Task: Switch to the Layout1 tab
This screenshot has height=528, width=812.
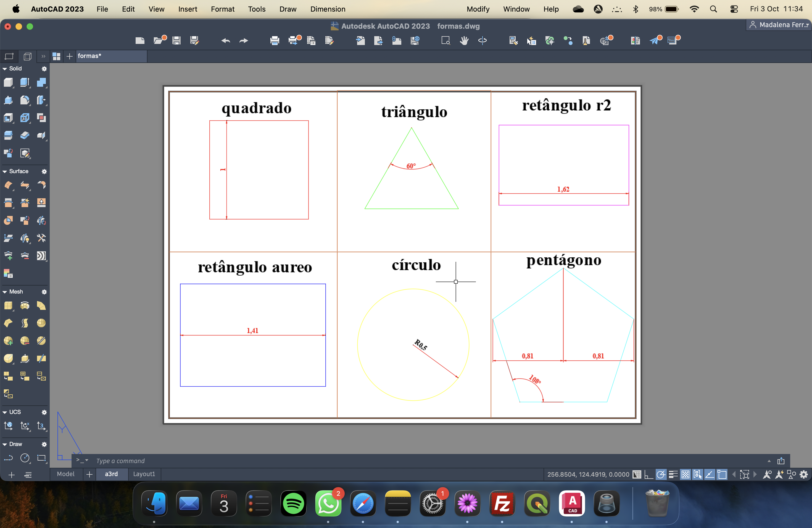Action: 144,474
